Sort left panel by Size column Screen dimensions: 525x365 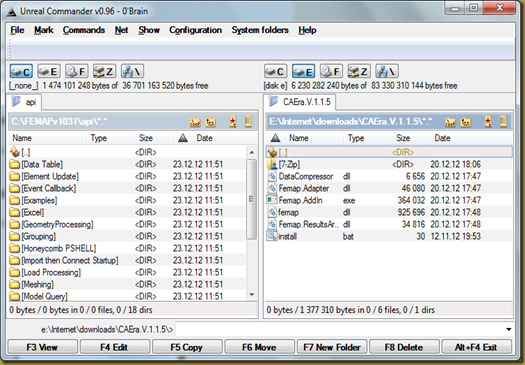point(154,138)
